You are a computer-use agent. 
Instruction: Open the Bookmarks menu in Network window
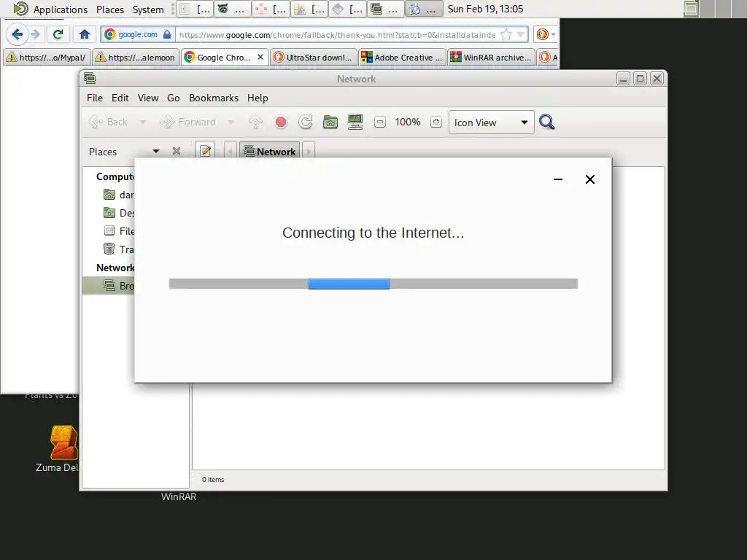pos(214,98)
